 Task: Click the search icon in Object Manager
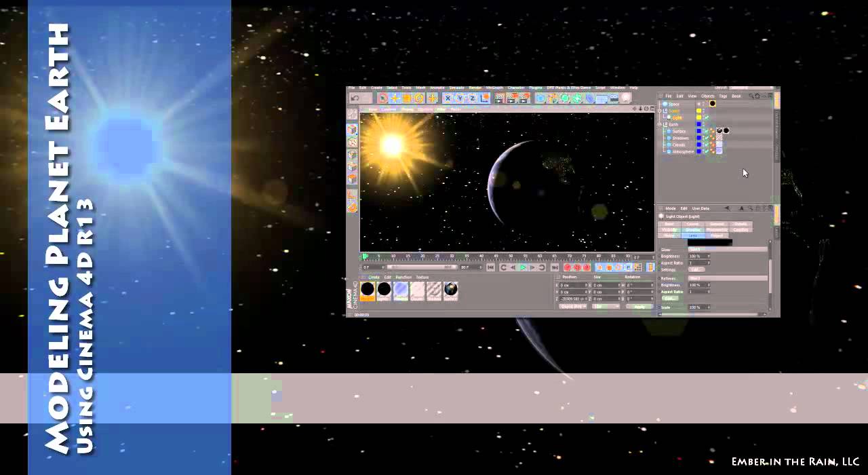coord(751,96)
